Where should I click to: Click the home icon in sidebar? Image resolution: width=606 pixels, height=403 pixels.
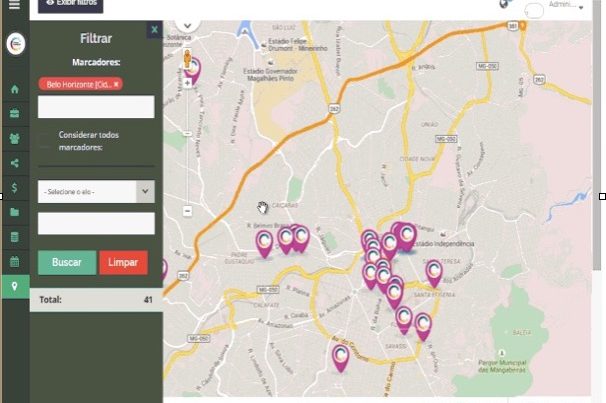point(14,89)
